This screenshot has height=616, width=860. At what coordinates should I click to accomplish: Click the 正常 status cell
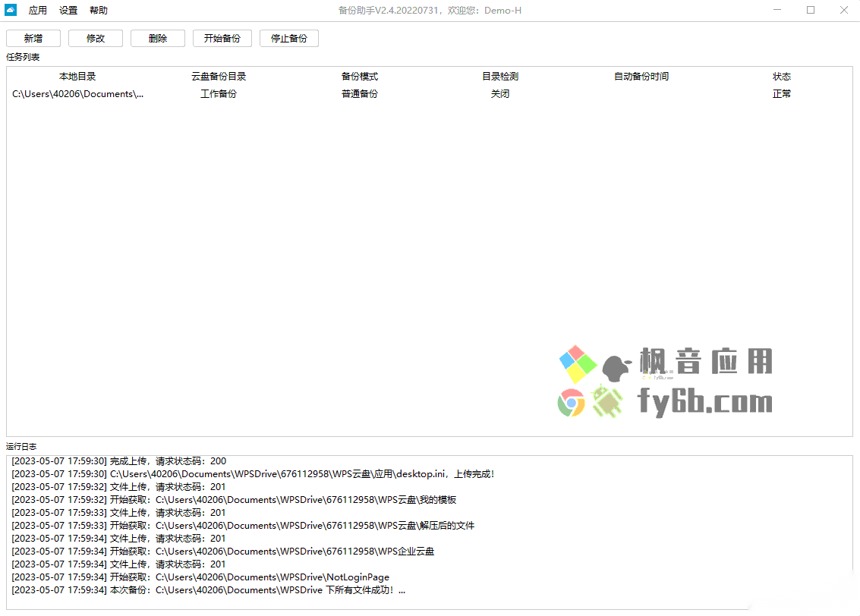(x=782, y=94)
